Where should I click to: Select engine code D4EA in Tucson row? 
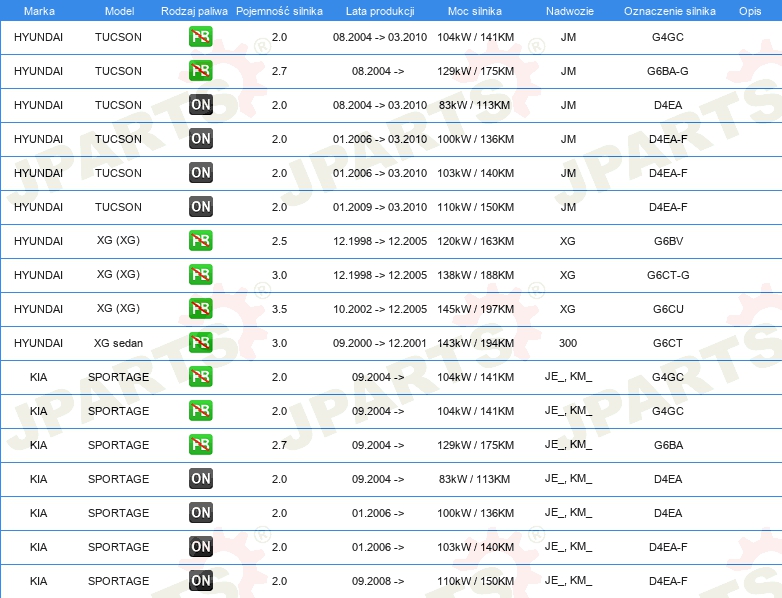point(668,105)
